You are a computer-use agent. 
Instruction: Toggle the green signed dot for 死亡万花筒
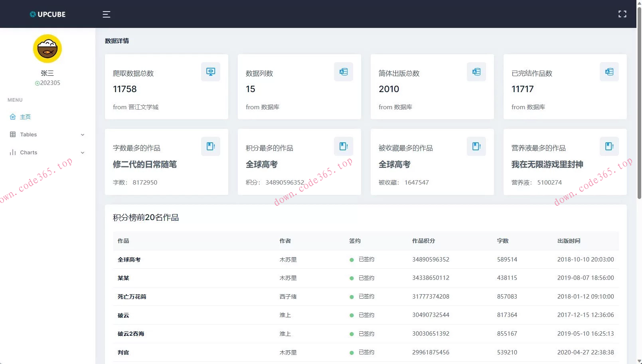[352, 297]
